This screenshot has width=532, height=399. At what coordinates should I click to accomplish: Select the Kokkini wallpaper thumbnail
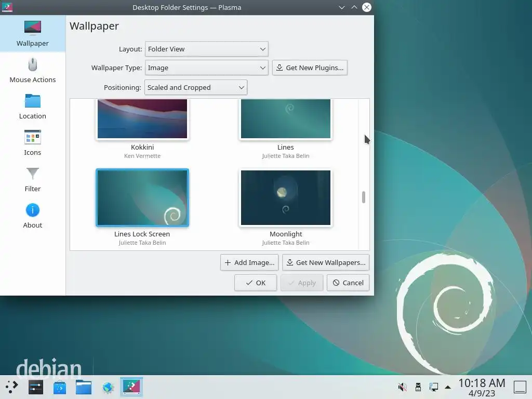[x=142, y=119]
